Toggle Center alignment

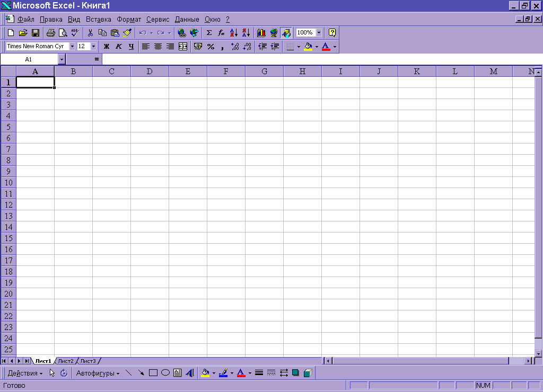coord(158,47)
